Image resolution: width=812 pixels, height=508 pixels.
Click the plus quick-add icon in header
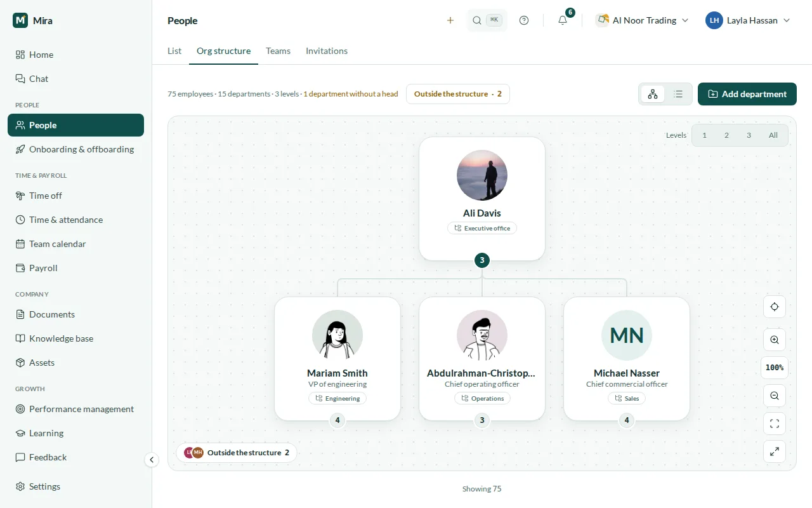click(450, 20)
